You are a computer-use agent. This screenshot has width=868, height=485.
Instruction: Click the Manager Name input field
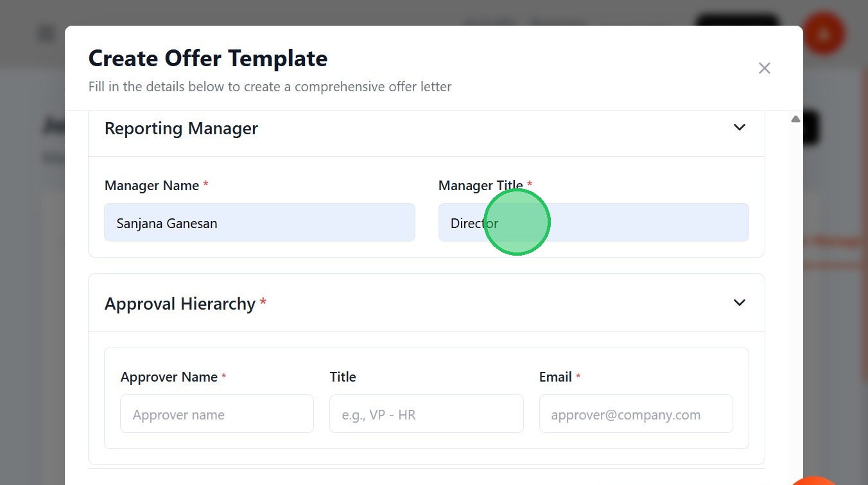coord(259,223)
